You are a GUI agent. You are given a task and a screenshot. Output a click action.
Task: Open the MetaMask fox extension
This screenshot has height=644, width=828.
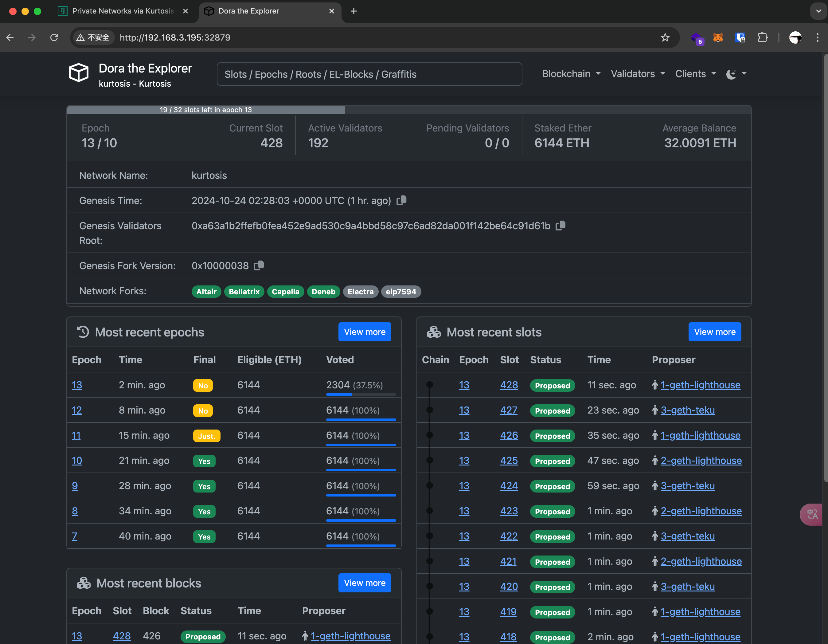pyautogui.click(x=718, y=37)
